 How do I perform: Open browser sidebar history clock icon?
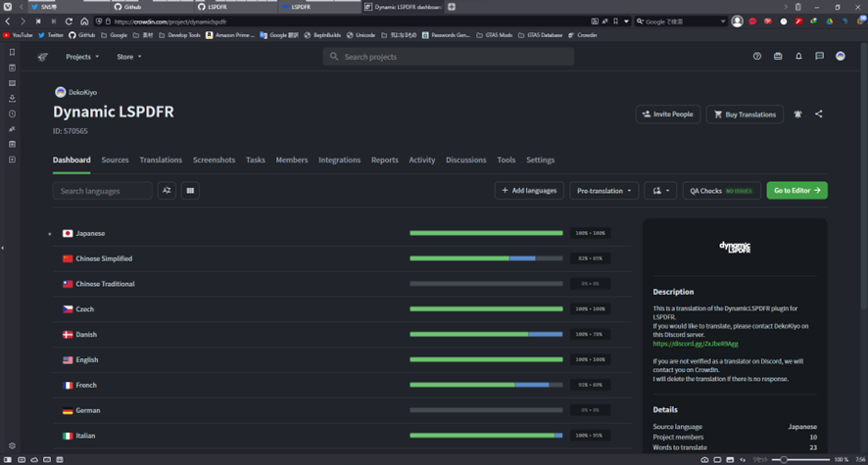12,114
